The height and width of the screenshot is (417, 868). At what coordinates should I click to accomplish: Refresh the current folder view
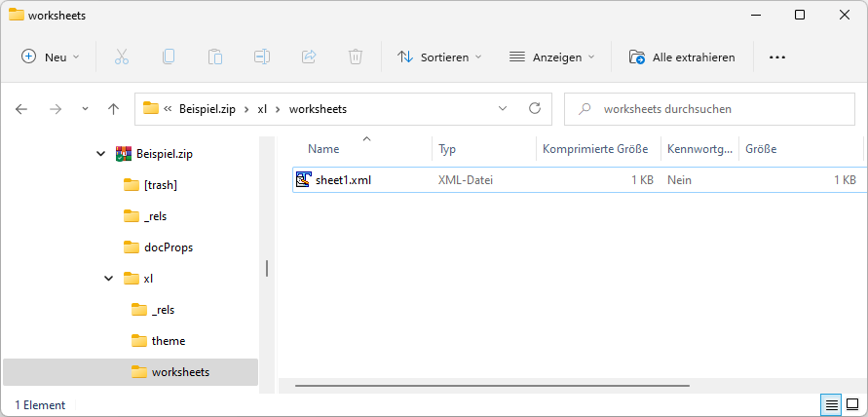coord(534,109)
